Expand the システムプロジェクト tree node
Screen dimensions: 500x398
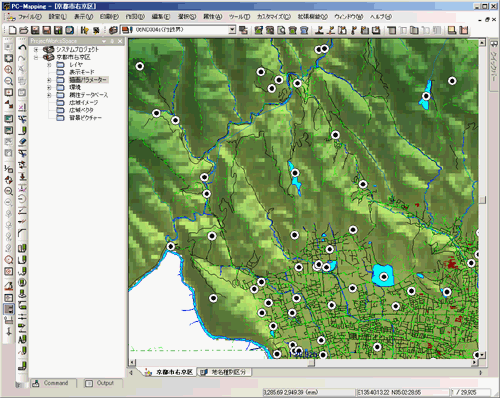pyautogui.click(x=36, y=49)
